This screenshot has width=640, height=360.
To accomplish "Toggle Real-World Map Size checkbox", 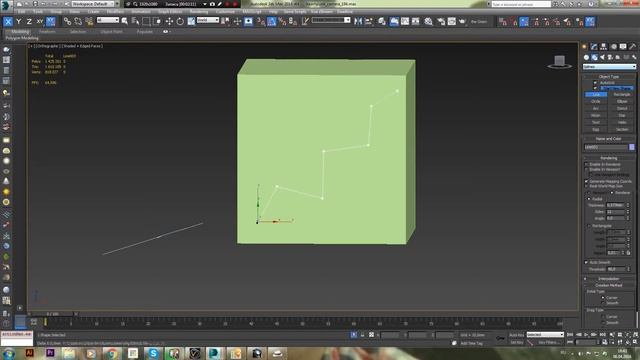I will pos(587,186).
